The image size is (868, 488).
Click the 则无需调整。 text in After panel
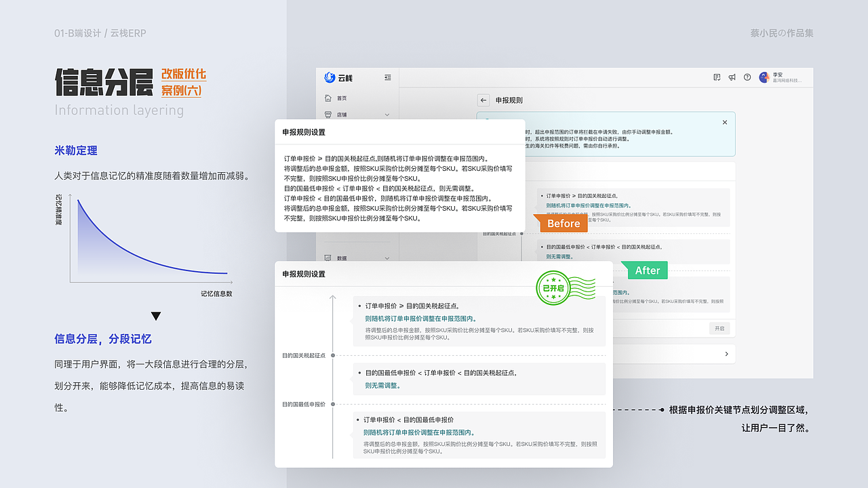pyautogui.click(x=383, y=386)
